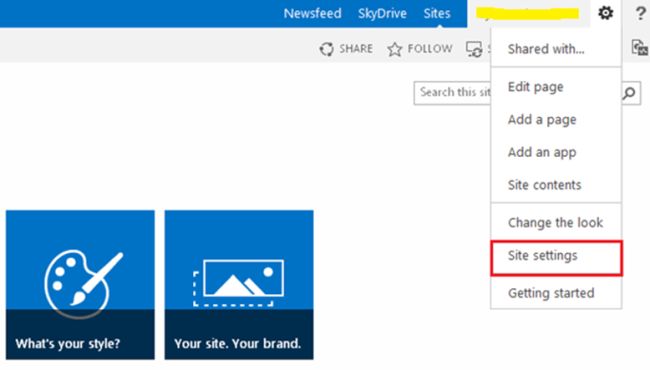650x370 pixels.
Task: Click the FOLLOW button label
Action: [x=430, y=48]
